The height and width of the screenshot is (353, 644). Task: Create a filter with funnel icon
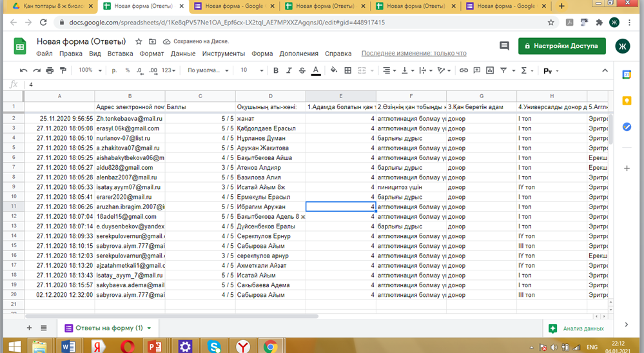pos(503,71)
